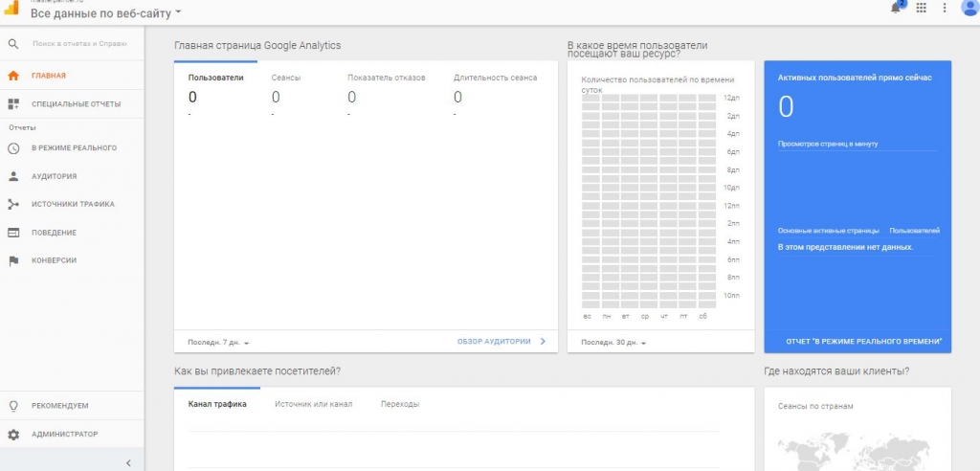Viewport: 980px width, 471px height.
Task: Expand ИСТОЧНИКИ ТРАФИКА reports section
Action: click(72, 204)
